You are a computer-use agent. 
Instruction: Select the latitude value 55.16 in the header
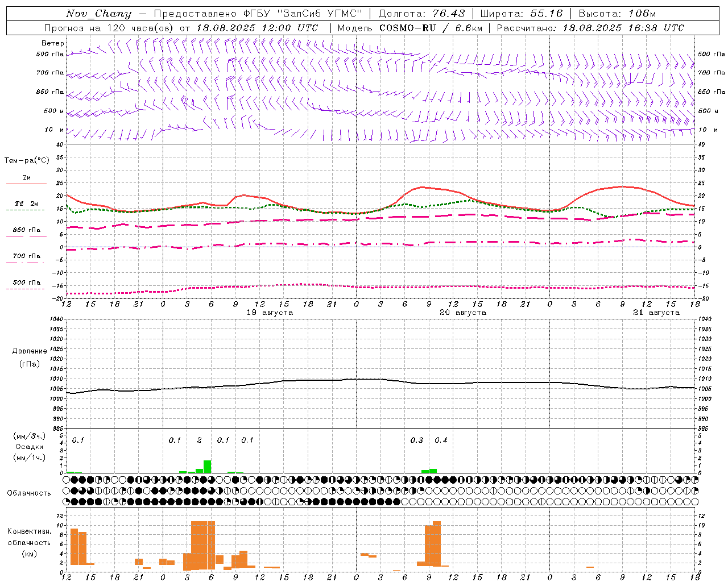click(546, 14)
